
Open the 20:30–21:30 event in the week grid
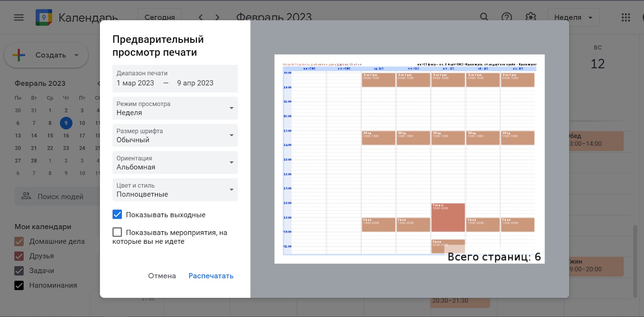(460, 302)
